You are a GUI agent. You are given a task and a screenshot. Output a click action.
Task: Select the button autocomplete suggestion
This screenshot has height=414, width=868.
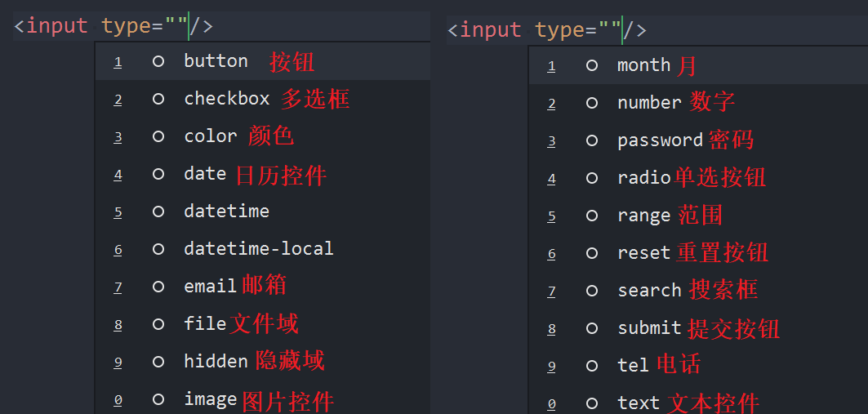tap(263, 61)
